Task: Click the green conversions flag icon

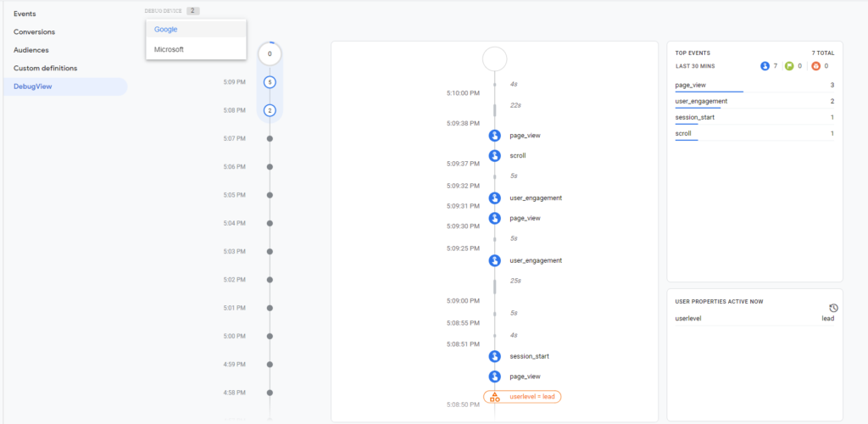Action: point(789,66)
